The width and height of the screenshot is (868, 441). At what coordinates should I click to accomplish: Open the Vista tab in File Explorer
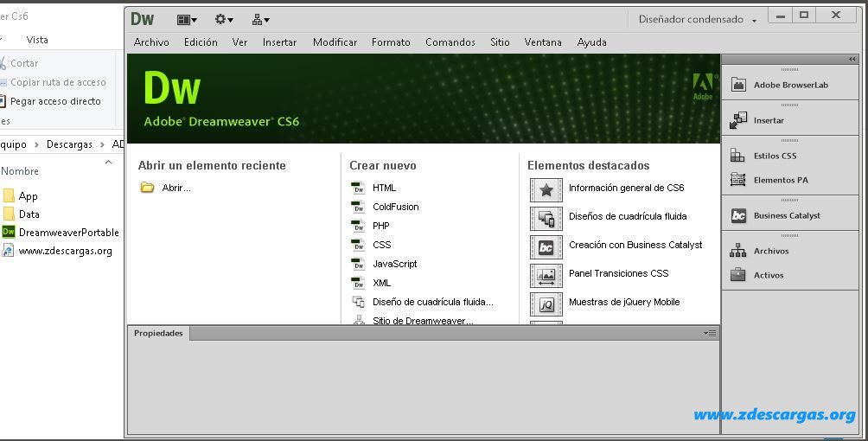37,40
